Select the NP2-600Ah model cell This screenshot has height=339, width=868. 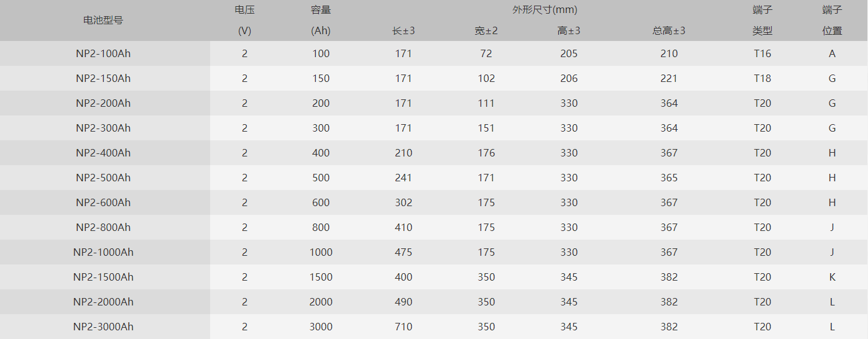[103, 202]
